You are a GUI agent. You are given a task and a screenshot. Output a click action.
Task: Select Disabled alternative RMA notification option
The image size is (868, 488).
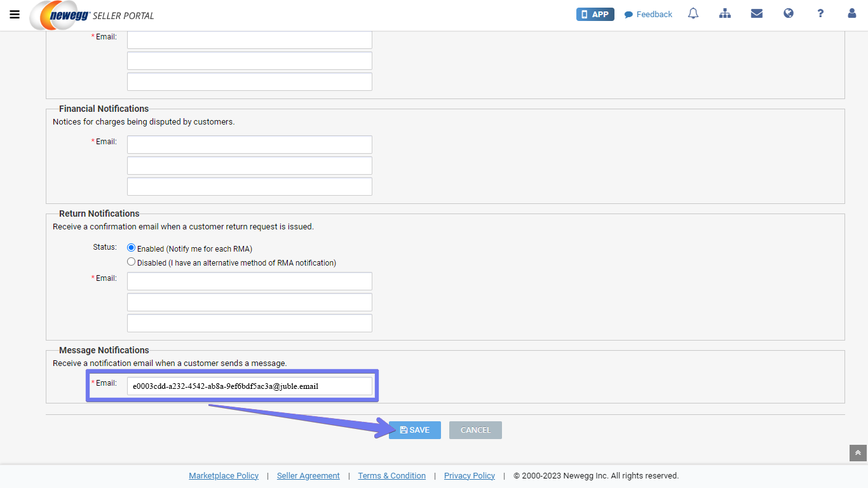pyautogui.click(x=132, y=262)
